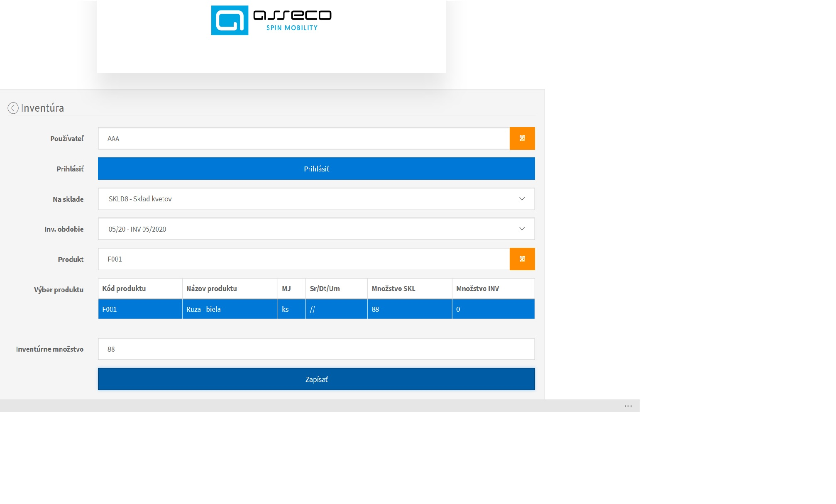The height and width of the screenshot is (504, 836).
Task: Click the Produkt input containing F001
Action: (304, 259)
